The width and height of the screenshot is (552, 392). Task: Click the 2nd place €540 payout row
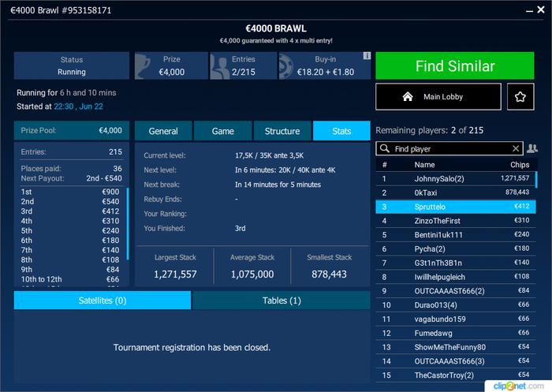70,201
